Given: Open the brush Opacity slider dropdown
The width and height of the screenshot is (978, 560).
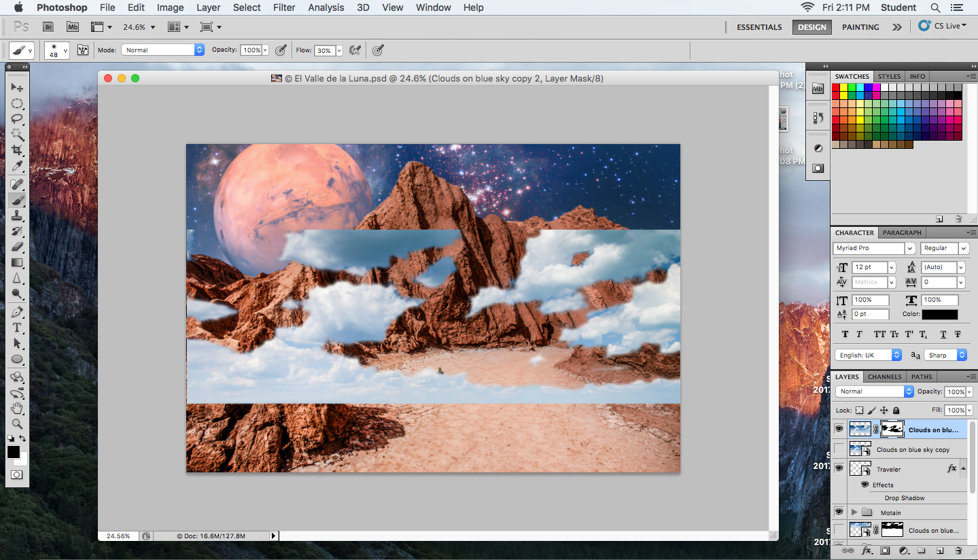Looking at the screenshot, I should coord(265,50).
